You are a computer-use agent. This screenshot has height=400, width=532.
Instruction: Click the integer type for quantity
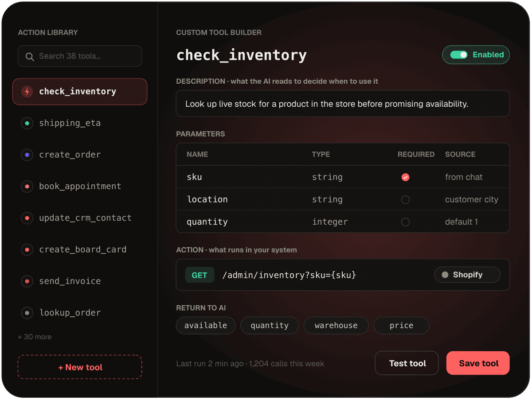[x=330, y=222]
